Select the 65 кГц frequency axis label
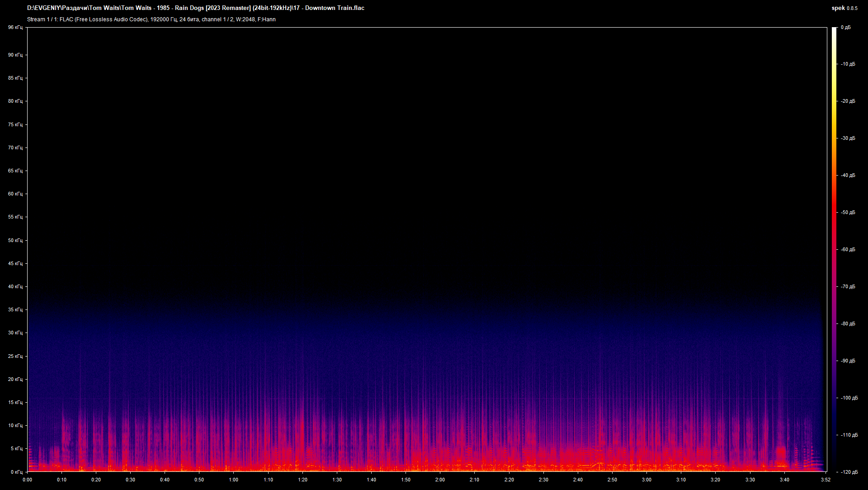This screenshot has height=490, width=868. click(x=15, y=171)
